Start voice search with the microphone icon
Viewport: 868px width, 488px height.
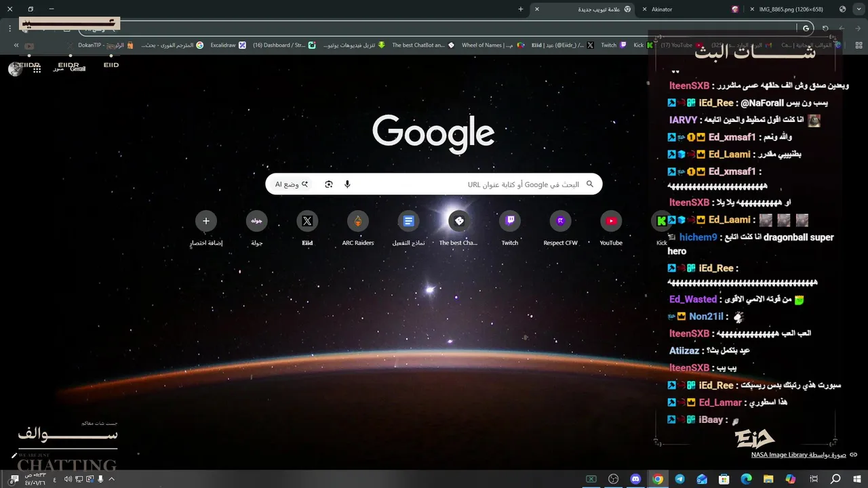347,184
